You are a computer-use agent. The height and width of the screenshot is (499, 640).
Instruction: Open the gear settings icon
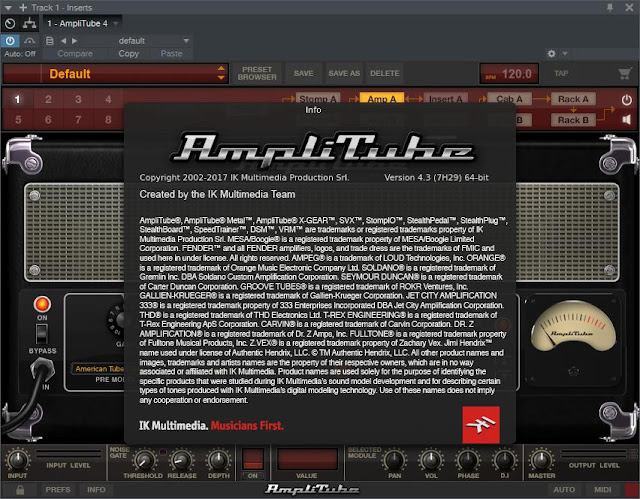(551, 53)
